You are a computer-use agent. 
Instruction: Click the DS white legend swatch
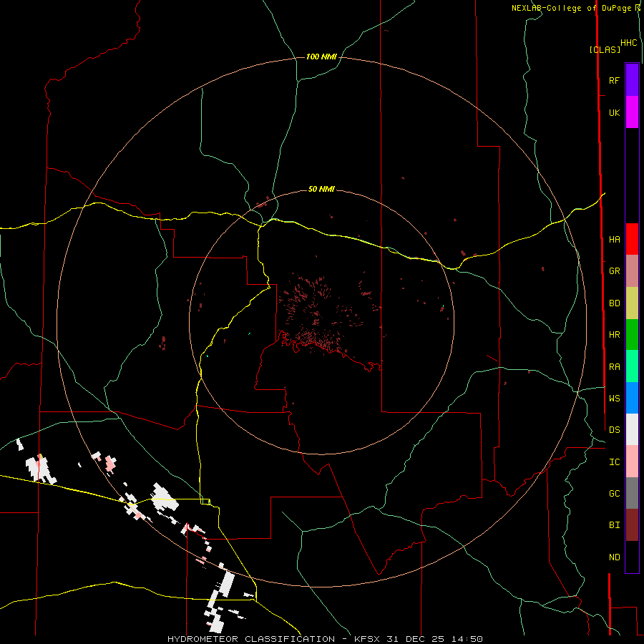click(632, 429)
